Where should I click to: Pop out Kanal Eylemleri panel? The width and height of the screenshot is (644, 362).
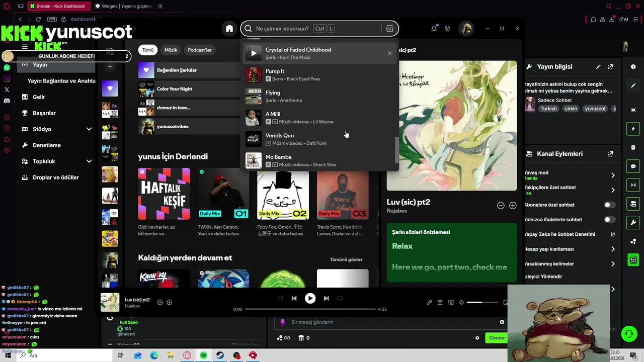[x=610, y=154]
